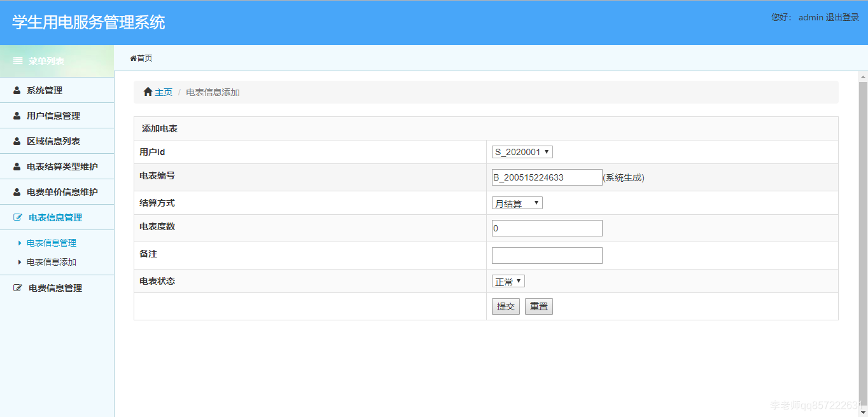Open the 主页 breadcrumb link
Image resolution: width=868 pixels, height=417 pixels.
[x=163, y=92]
